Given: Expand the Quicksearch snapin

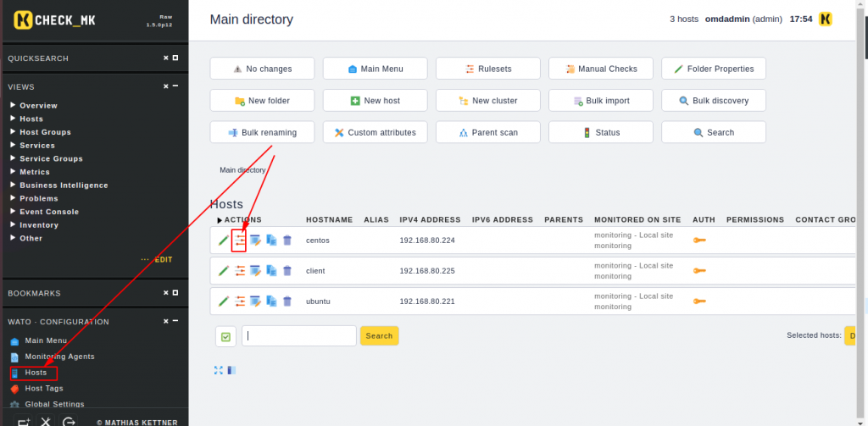Looking at the screenshot, I should click(x=175, y=58).
